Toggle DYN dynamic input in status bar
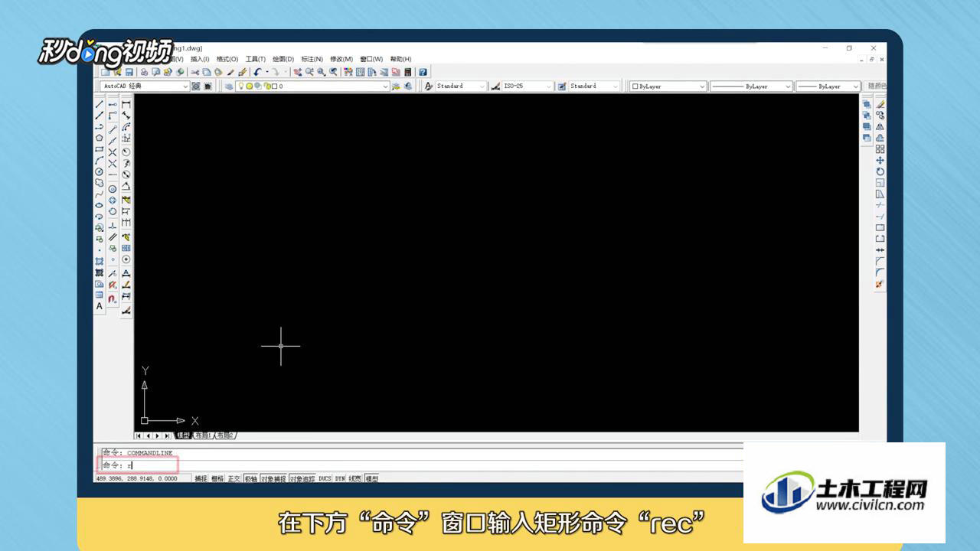Viewport: 980px width, 551px height. click(x=340, y=479)
